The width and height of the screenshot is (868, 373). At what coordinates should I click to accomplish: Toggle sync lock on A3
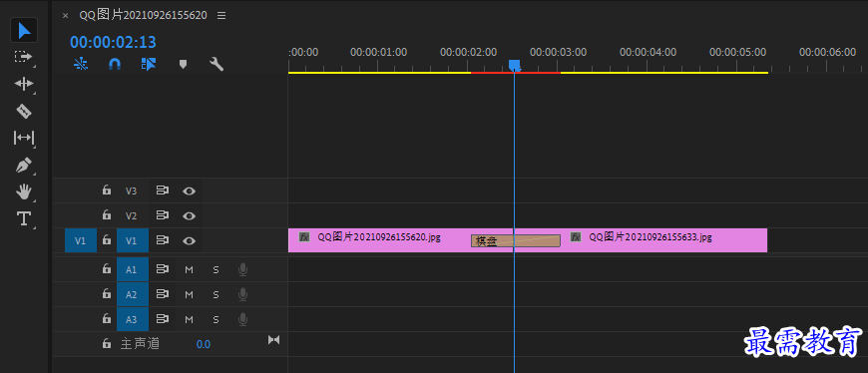point(163,319)
